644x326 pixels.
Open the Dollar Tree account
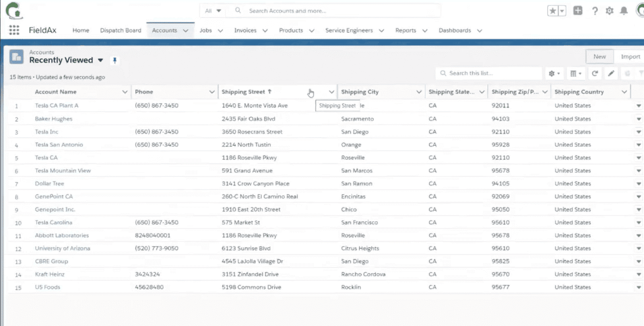click(x=50, y=184)
